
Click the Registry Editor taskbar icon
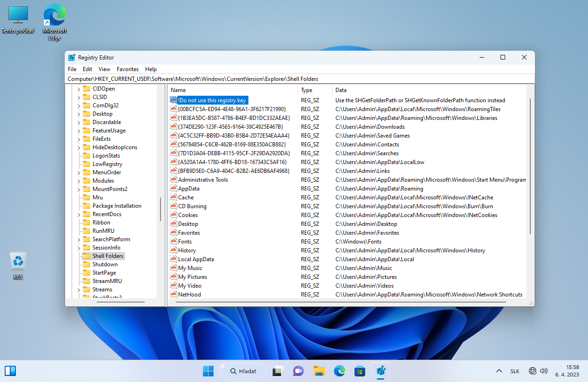click(381, 371)
